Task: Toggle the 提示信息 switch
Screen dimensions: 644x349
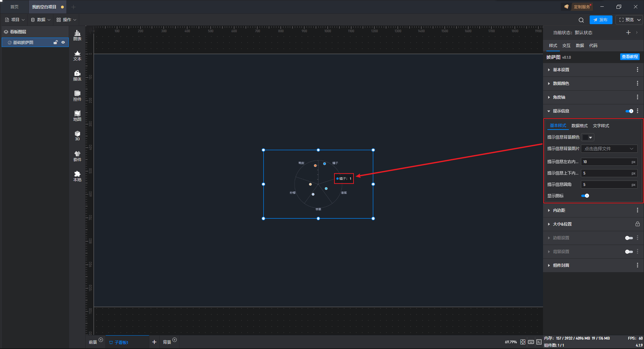Action: tap(629, 111)
